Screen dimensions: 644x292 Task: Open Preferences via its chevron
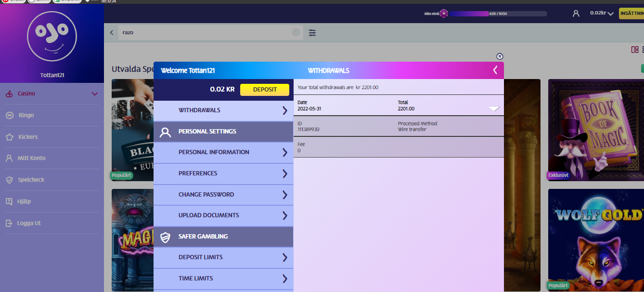coord(284,173)
